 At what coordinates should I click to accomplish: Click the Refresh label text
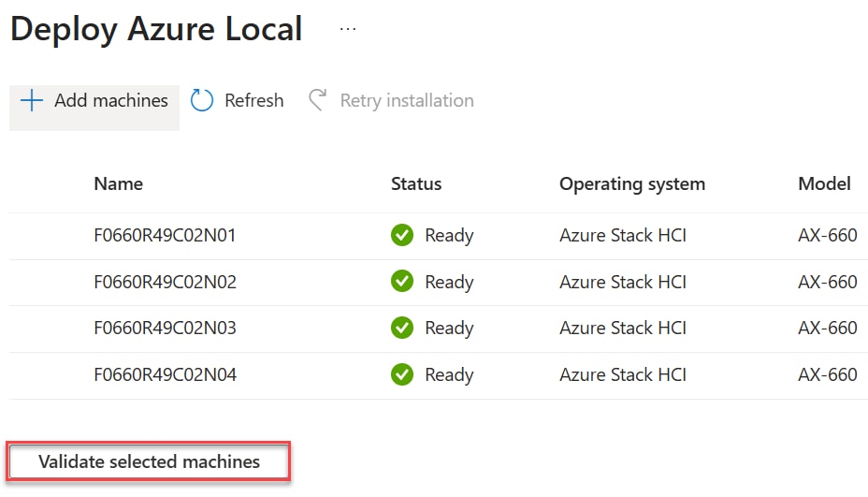pyautogui.click(x=253, y=100)
